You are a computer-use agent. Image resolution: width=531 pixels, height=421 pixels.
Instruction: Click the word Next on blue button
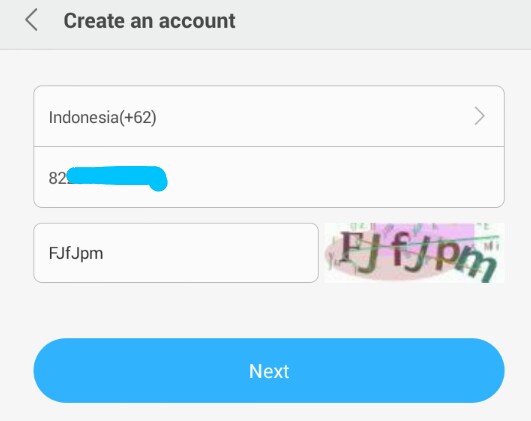(269, 371)
